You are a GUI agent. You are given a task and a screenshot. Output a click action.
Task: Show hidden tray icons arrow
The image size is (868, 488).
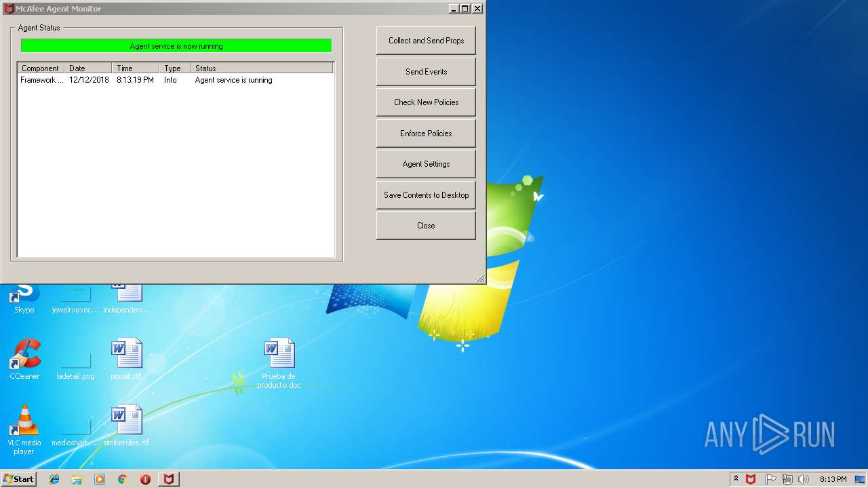(736, 479)
